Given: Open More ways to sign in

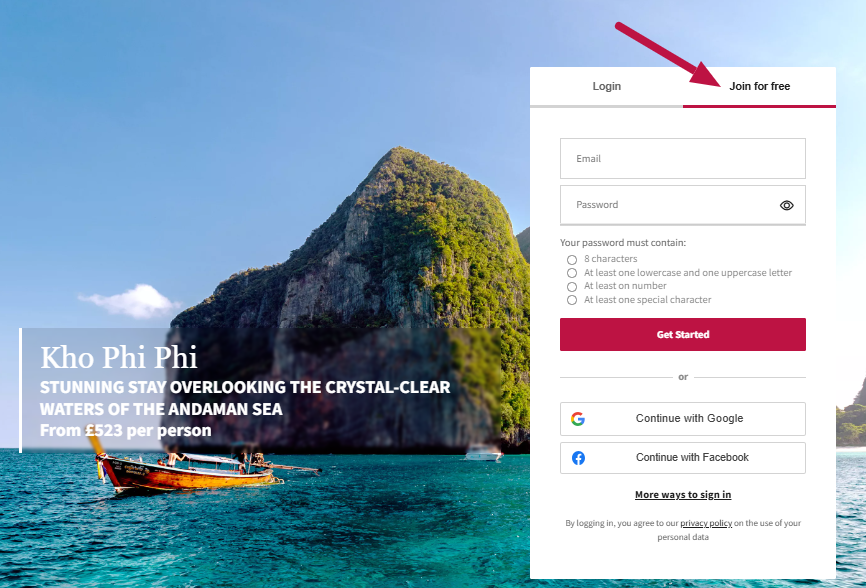Looking at the screenshot, I should [683, 495].
